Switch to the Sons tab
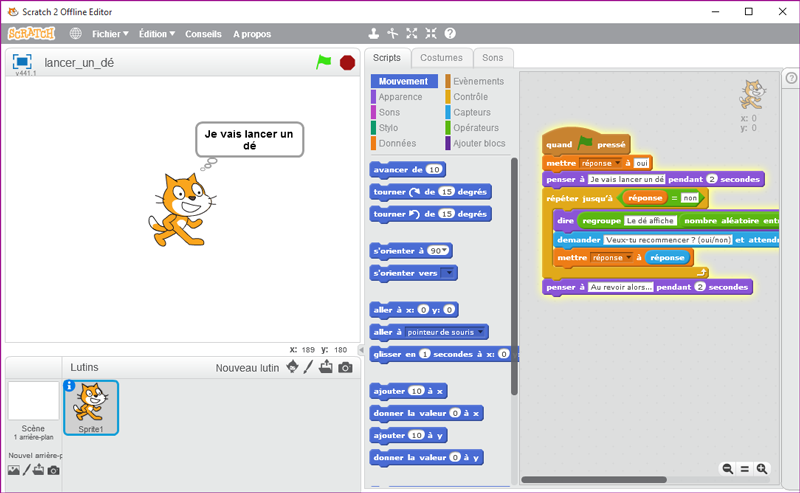The image size is (800, 493). (492, 58)
